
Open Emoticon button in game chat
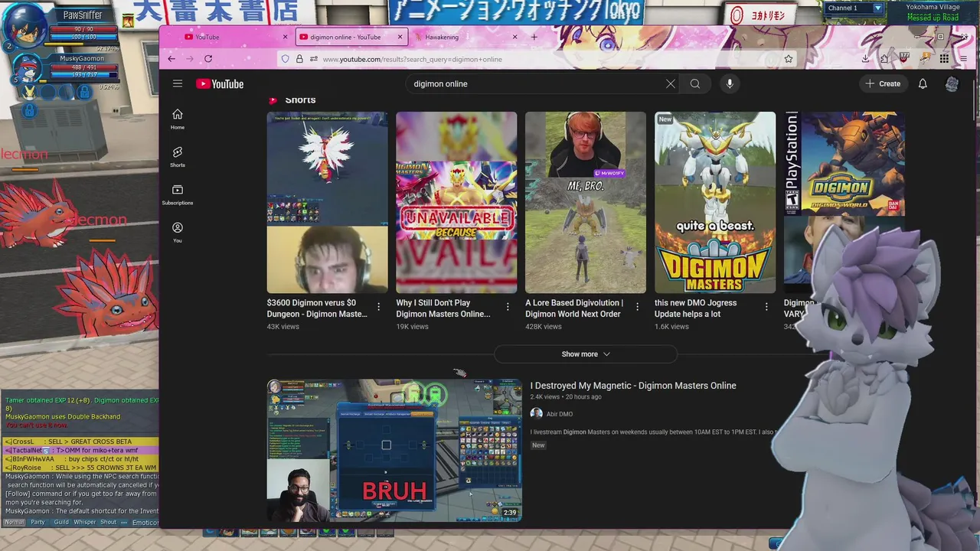pos(145,523)
